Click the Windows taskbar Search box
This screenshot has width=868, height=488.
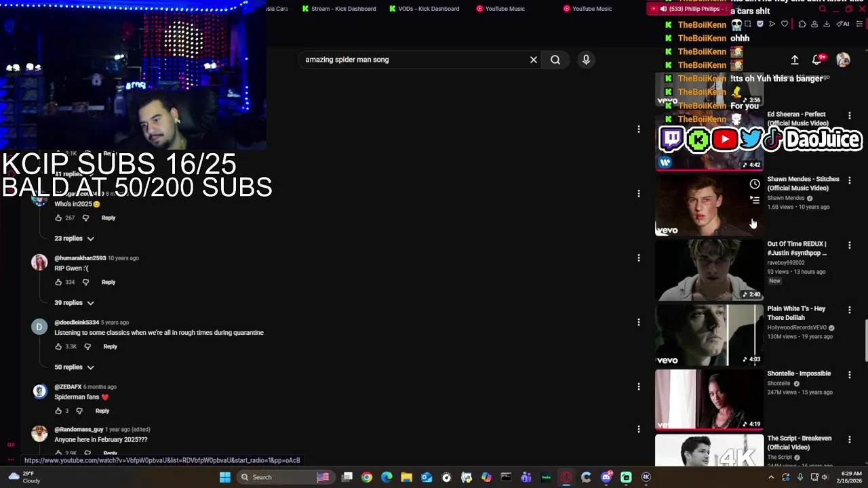286,477
